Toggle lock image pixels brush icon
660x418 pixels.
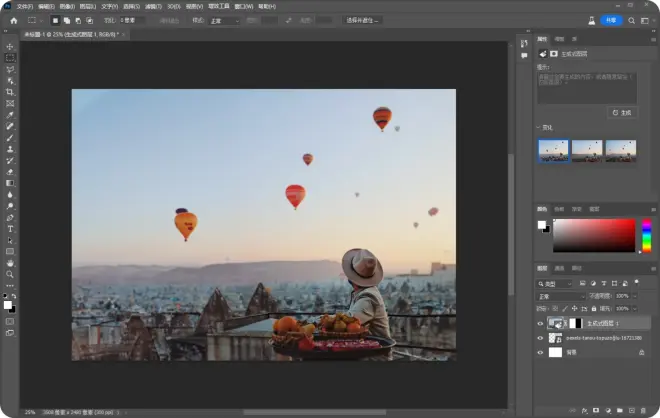[565, 309]
